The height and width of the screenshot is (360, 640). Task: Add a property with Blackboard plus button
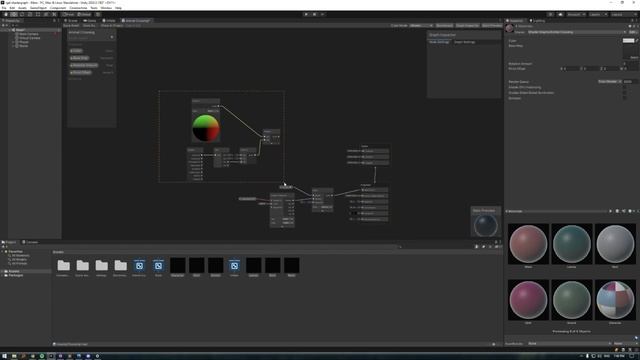(112, 37)
